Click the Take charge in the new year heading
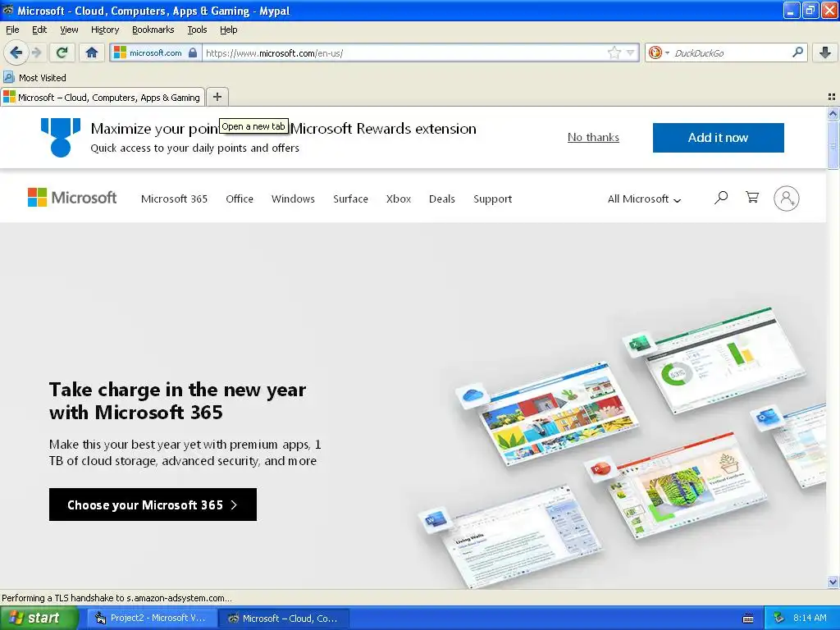This screenshot has width=840, height=630. 177,400
